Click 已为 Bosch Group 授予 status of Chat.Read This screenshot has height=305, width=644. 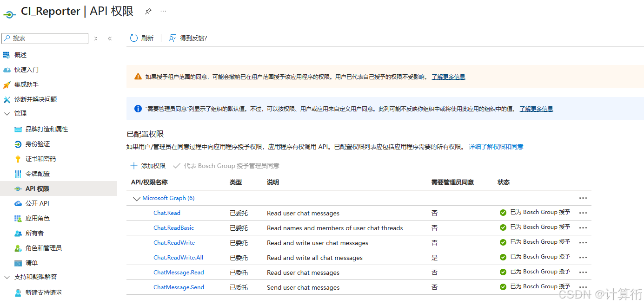(x=535, y=213)
